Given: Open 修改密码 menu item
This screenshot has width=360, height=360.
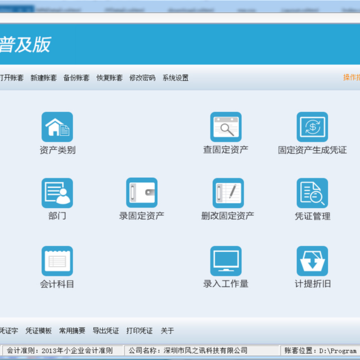Looking at the screenshot, I should pyautogui.click(x=142, y=78).
